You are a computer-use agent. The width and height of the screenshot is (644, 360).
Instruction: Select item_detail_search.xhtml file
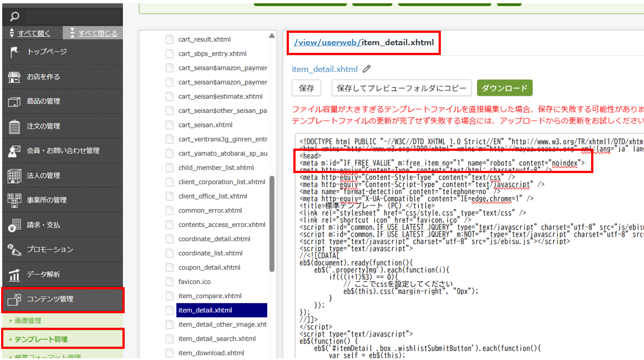click(x=217, y=339)
